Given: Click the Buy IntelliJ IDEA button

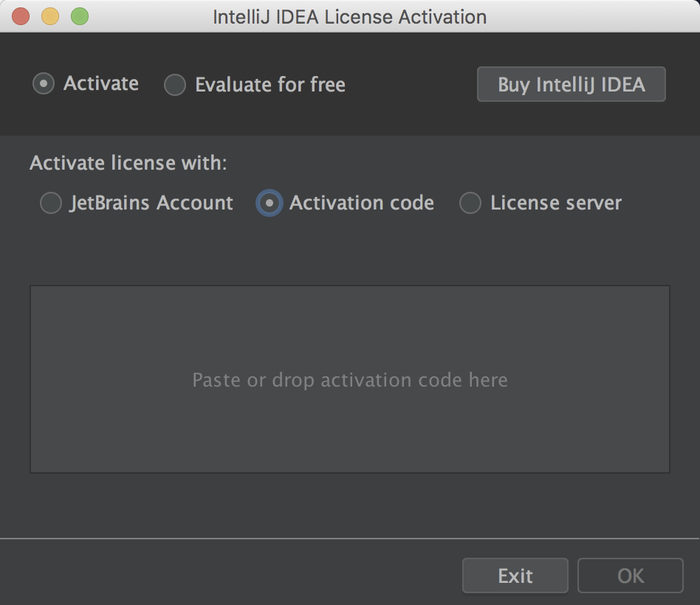Looking at the screenshot, I should click(571, 84).
